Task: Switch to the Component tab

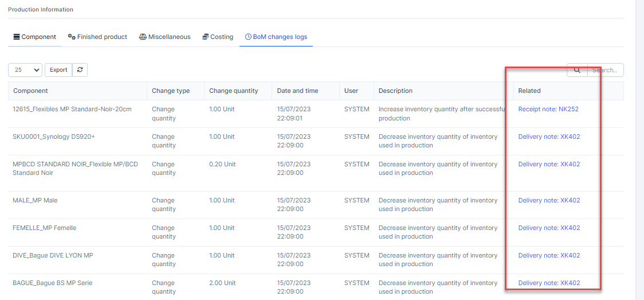Action: [x=34, y=37]
